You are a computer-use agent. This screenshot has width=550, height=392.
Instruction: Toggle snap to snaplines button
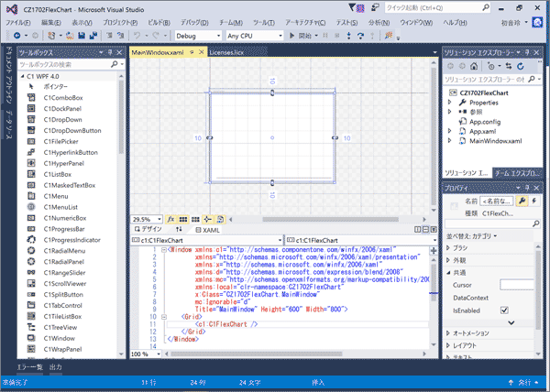pyautogui.click(x=208, y=219)
